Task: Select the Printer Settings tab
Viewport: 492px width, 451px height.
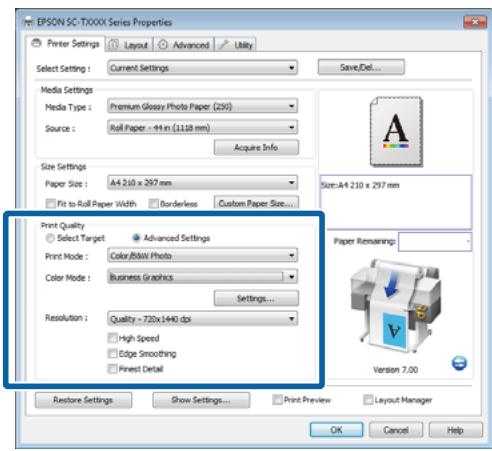Action: point(65,44)
